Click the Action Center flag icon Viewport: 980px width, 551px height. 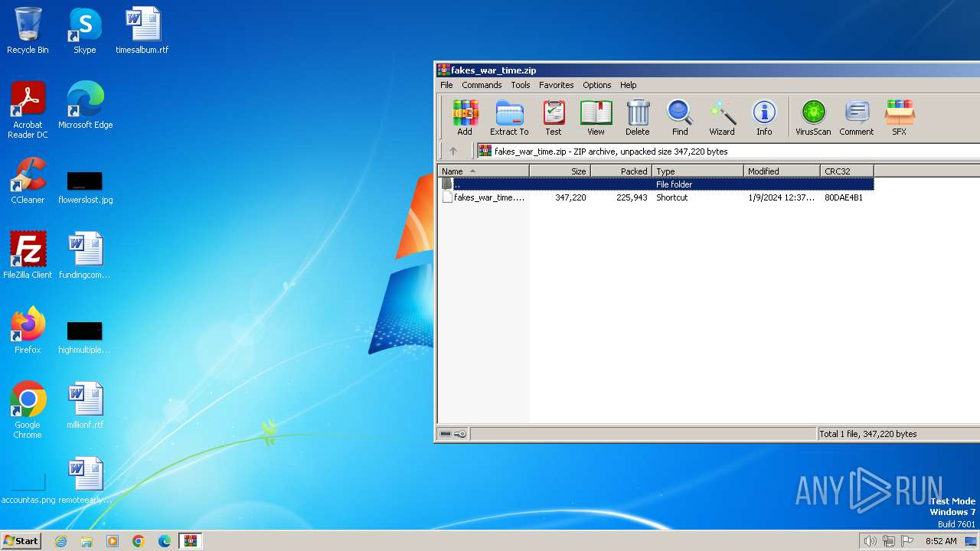[907, 541]
